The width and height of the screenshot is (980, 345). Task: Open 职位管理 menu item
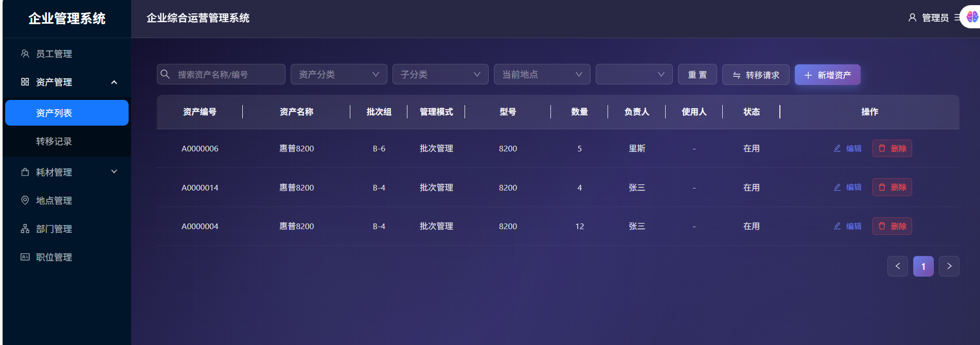coord(67,257)
